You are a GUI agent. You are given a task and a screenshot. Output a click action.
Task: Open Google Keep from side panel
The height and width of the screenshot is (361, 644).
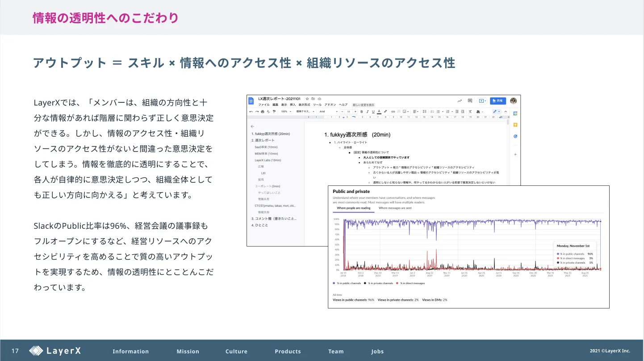click(515, 125)
